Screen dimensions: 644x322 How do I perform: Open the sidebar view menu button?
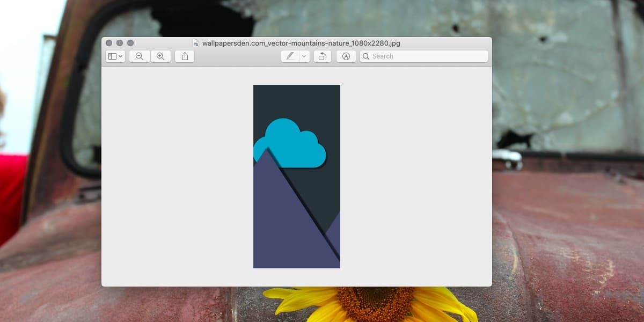115,56
